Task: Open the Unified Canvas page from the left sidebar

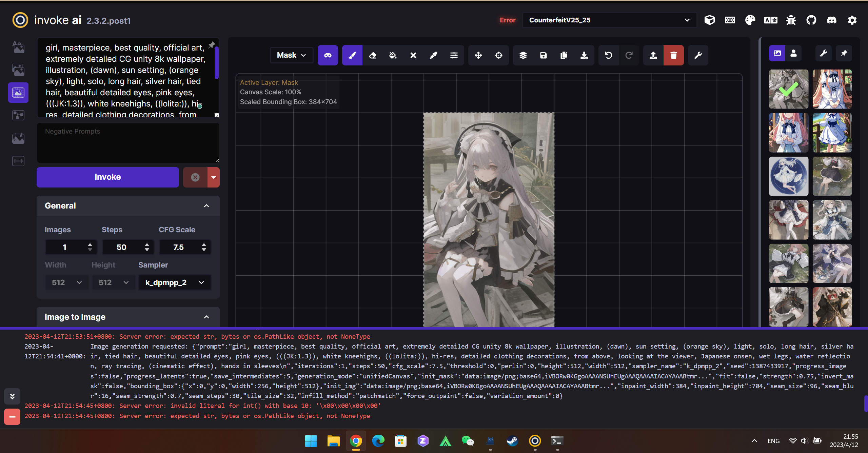Action: (18, 92)
